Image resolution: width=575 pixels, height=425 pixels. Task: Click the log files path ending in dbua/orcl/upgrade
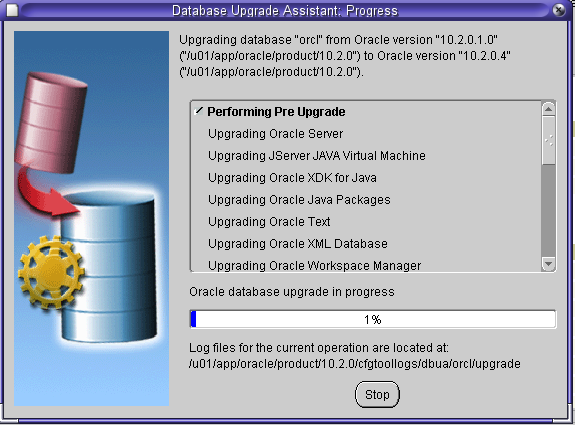tap(355, 364)
